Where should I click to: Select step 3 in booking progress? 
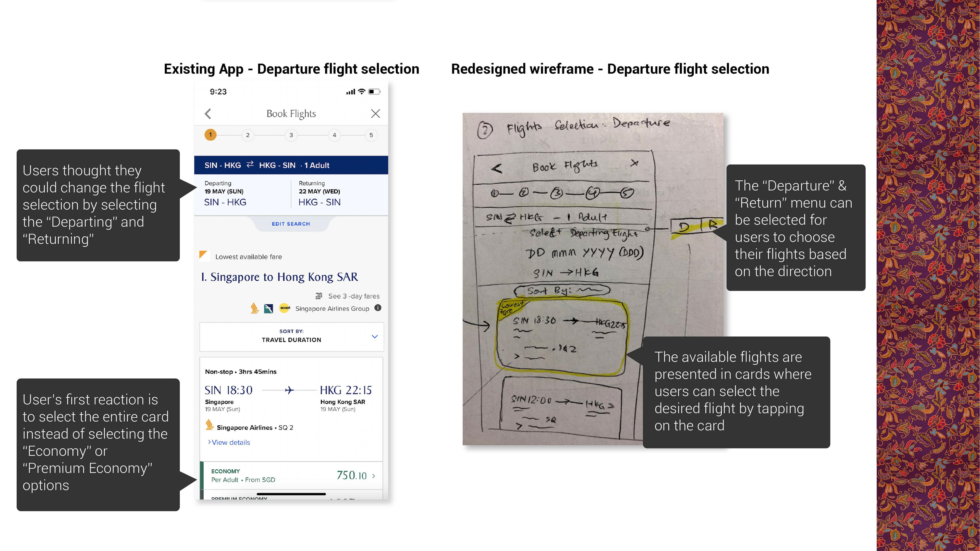pos(291,135)
